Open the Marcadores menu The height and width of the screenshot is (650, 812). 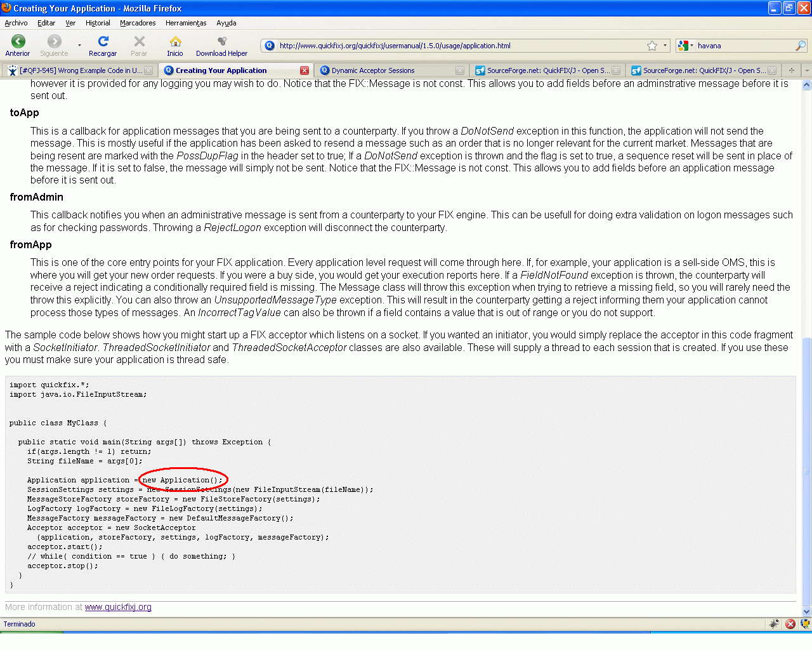[138, 23]
